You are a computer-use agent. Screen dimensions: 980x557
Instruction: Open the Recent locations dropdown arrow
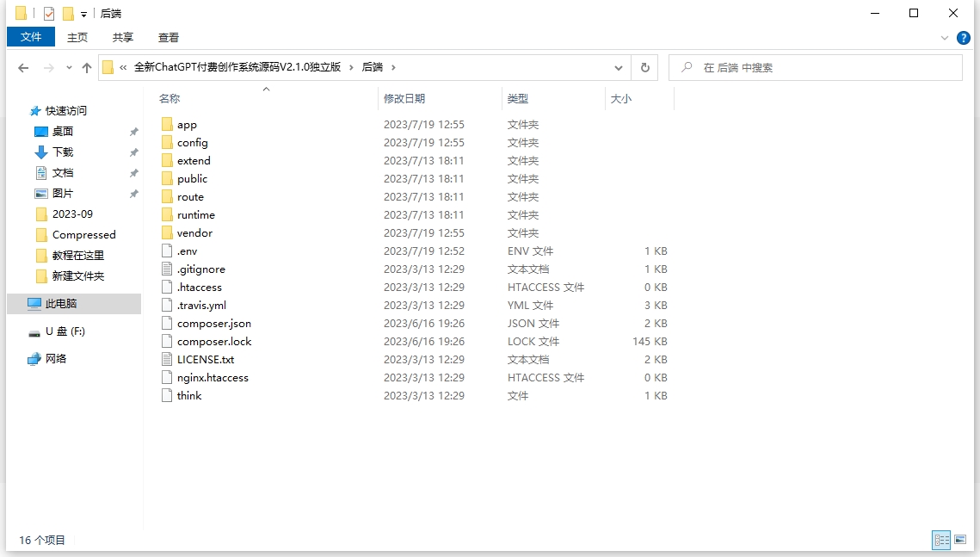pos(69,68)
